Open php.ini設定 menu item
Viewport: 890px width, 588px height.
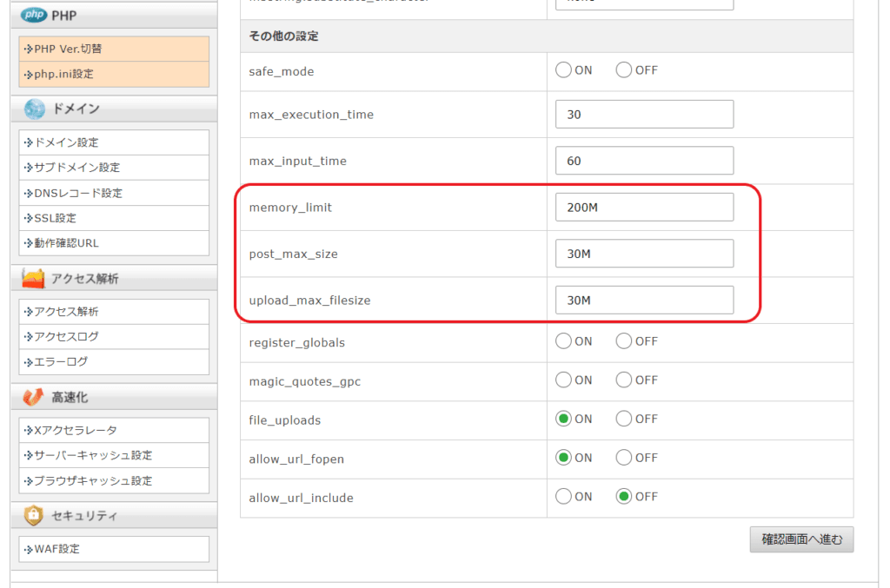pyautogui.click(x=114, y=74)
